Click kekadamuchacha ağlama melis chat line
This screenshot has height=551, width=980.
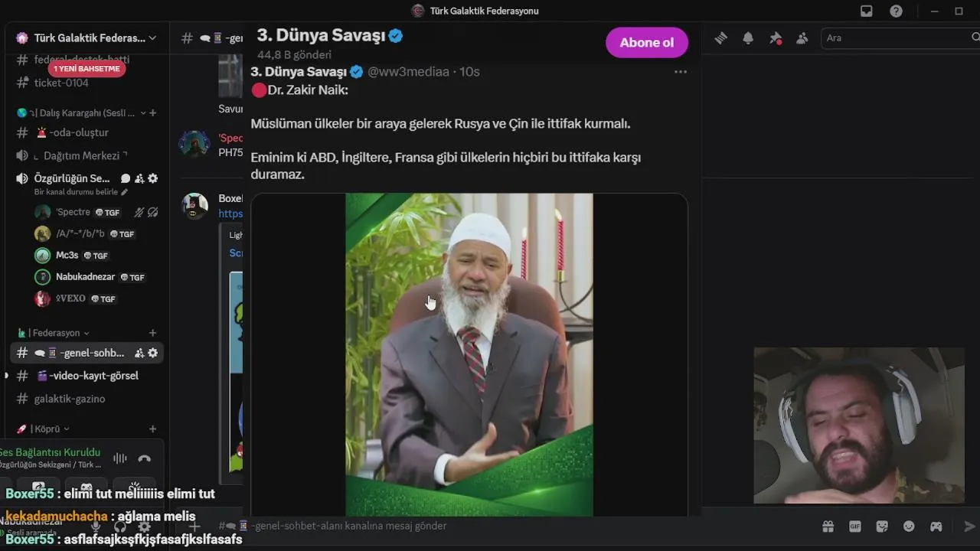(x=100, y=517)
